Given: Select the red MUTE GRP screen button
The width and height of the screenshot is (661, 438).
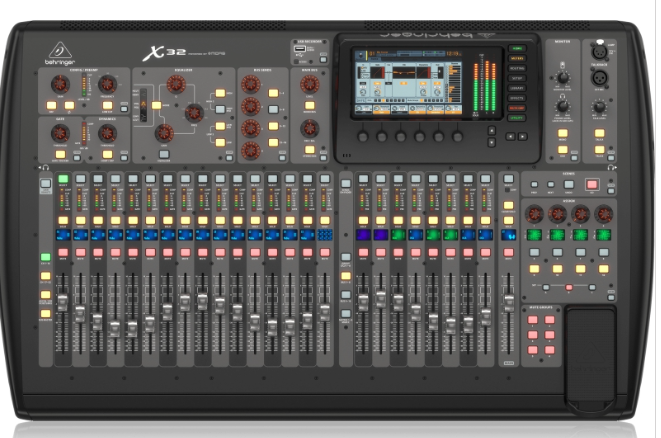Looking at the screenshot, I should [516, 108].
